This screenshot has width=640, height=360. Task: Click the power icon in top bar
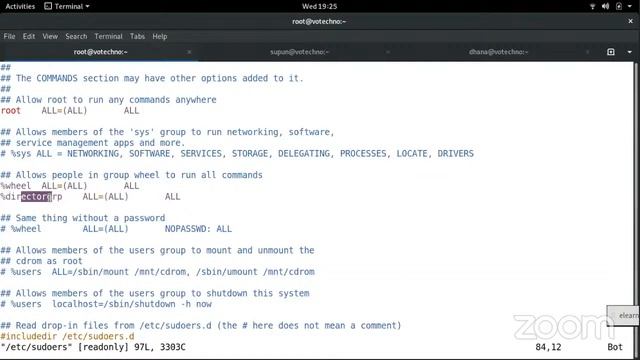[x=619, y=6]
